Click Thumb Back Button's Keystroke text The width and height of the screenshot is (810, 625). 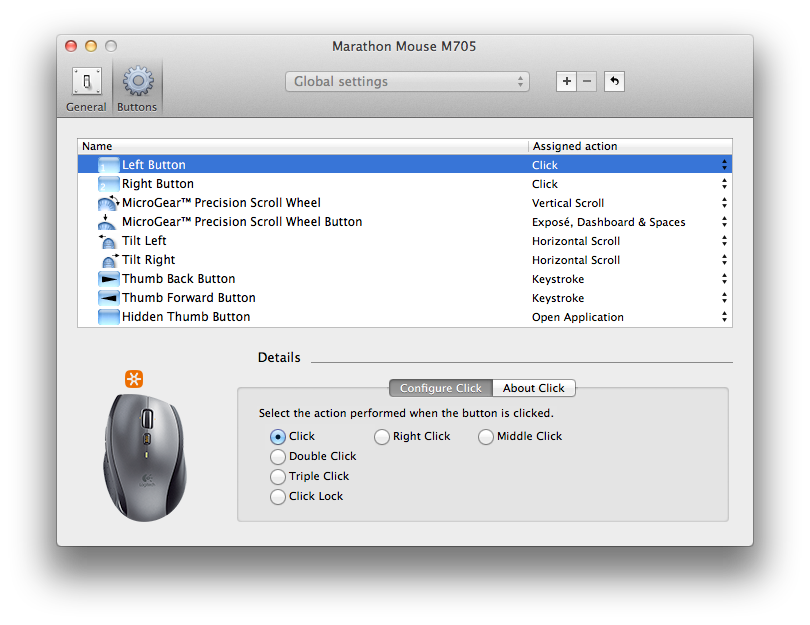(x=558, y=279)
